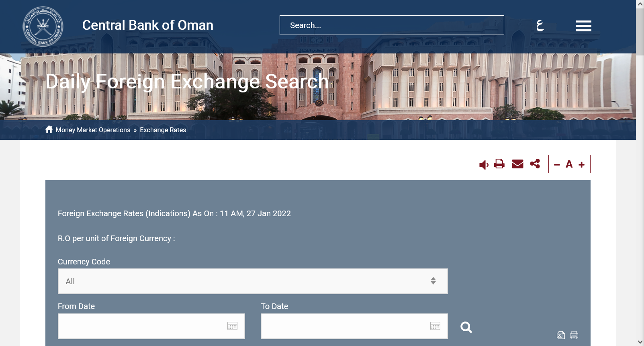Print the page using red printer icon

point(499,164)
